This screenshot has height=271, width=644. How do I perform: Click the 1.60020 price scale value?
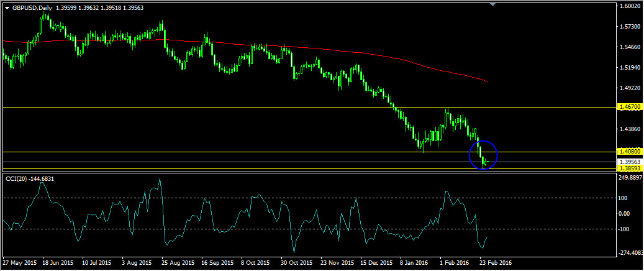630,6
